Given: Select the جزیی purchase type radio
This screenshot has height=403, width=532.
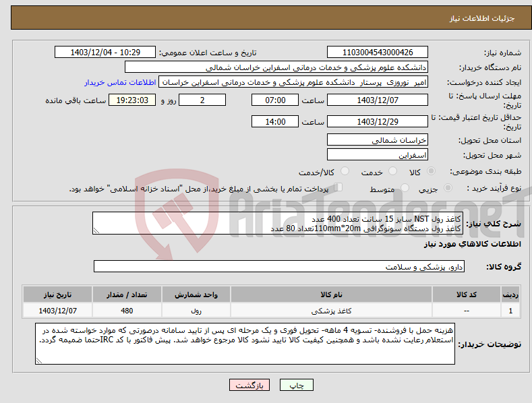Looking at the screenshot, I should point(448,187).
